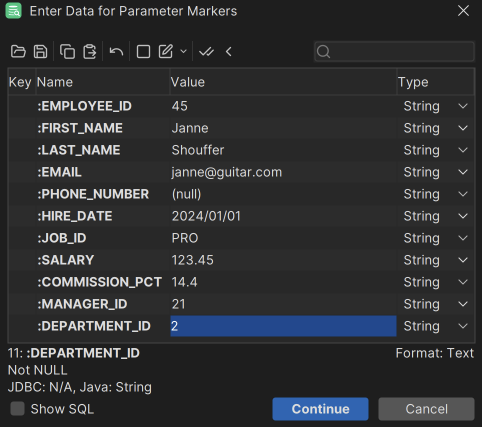Select the 123.45 salary value
This screenshot has height=427, width=482.
pos(283,260)
